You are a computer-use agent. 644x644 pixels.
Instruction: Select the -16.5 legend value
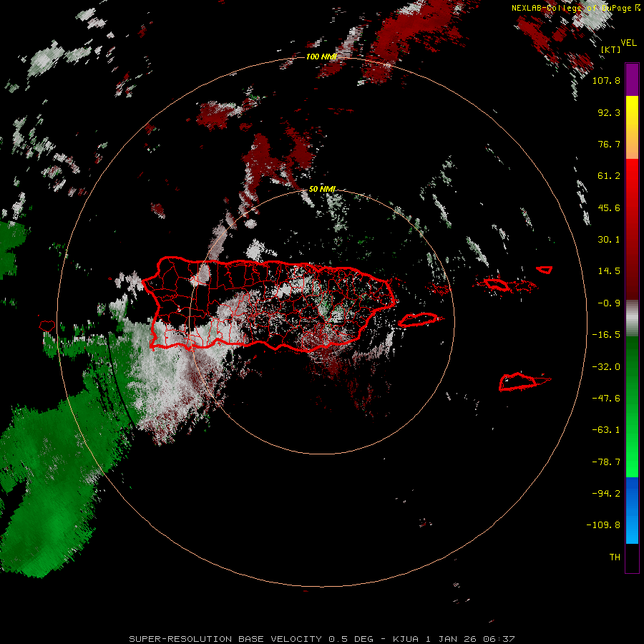pyautogui.click(x=606, y=335)
